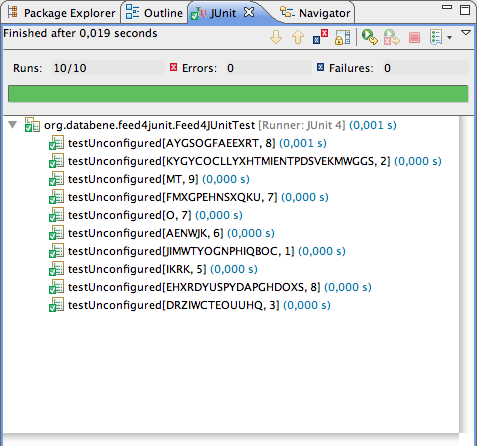Open the Test Run History icon
This screenshot has width=477, height=446.
pyautogui.click(x=436, y=37)
